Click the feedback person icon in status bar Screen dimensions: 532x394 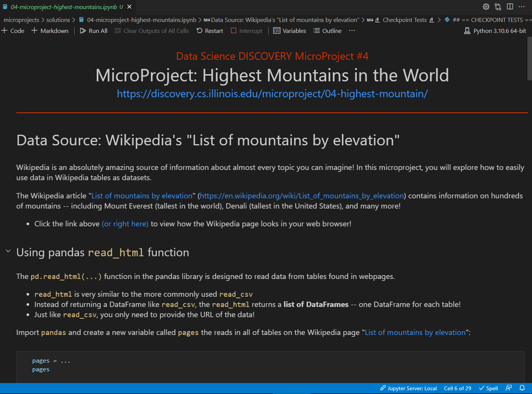509,388
